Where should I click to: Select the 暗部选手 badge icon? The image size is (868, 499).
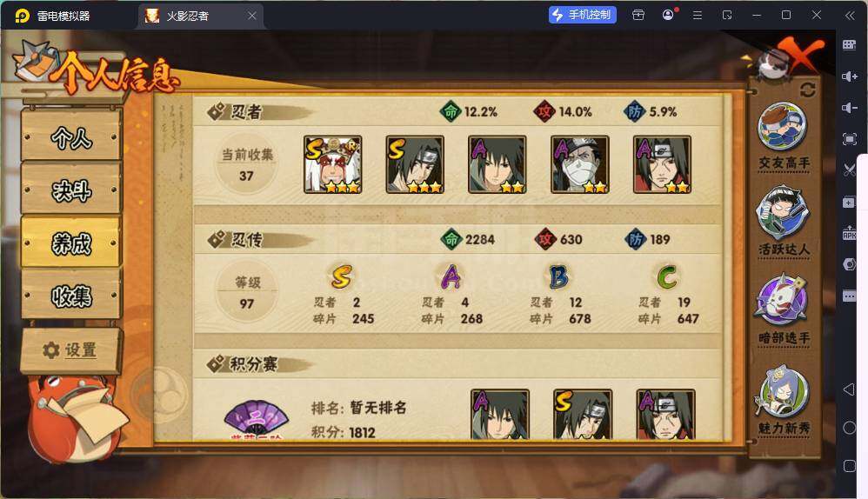pyautogui.click(x=782, y=299)
